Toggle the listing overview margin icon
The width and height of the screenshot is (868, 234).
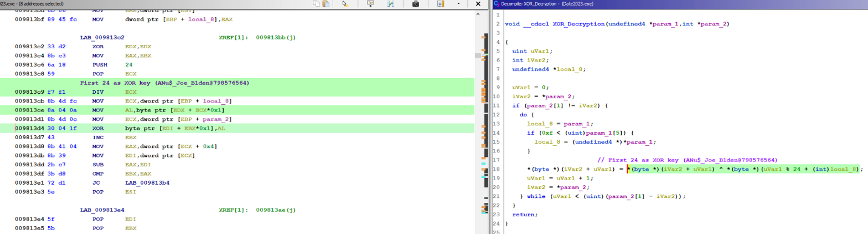click(x=441, y=4)
